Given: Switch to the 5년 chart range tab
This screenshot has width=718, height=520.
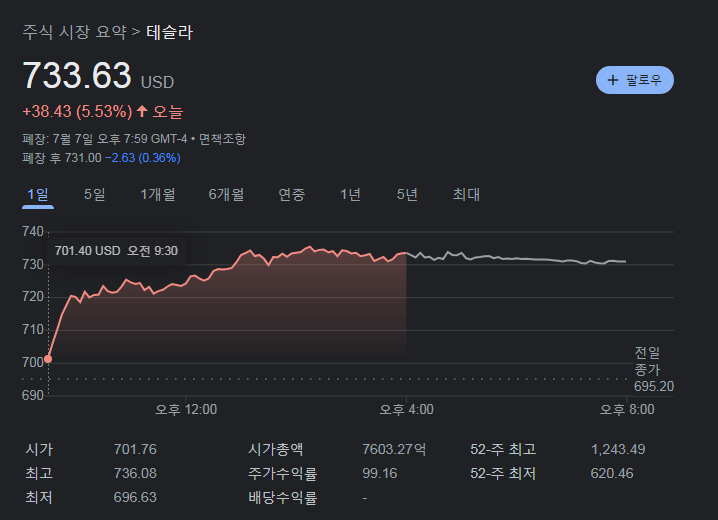Looking at the screenshot, I should coord(407,195).
